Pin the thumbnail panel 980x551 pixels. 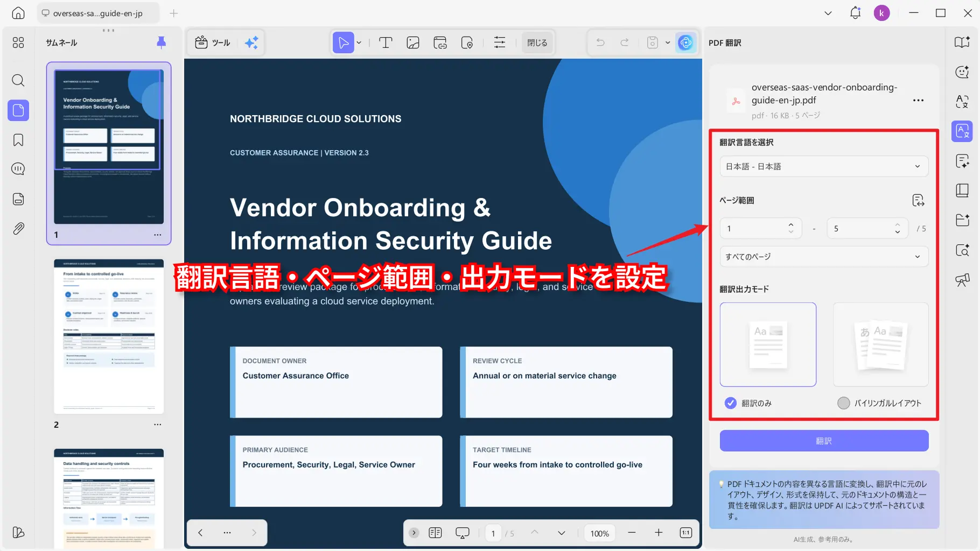(161, 43)
